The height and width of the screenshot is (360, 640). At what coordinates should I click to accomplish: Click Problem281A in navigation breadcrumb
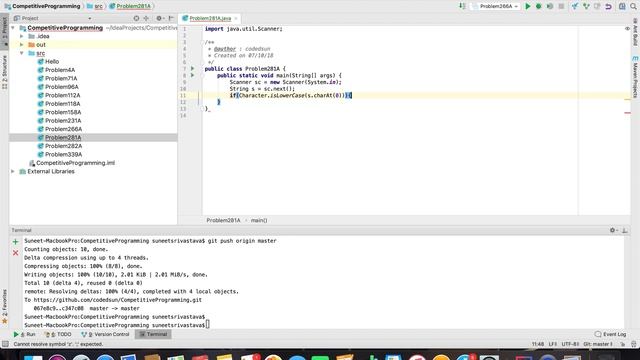[130, 6]
